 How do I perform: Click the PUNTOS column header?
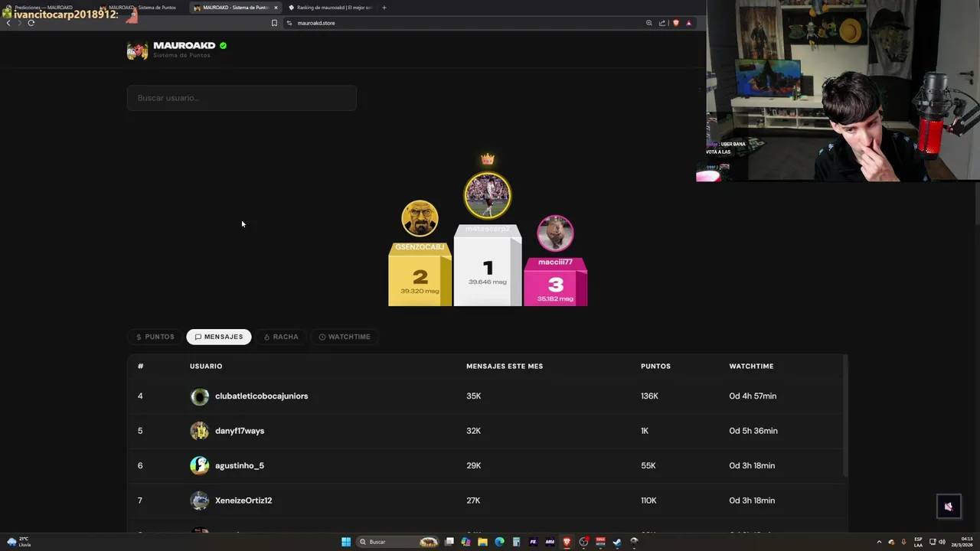tap(655, 366)
